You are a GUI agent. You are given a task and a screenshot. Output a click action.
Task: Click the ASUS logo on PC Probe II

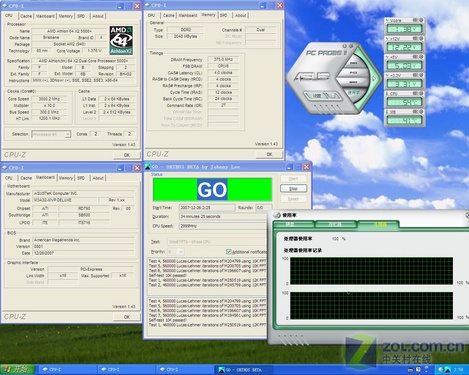312,77
